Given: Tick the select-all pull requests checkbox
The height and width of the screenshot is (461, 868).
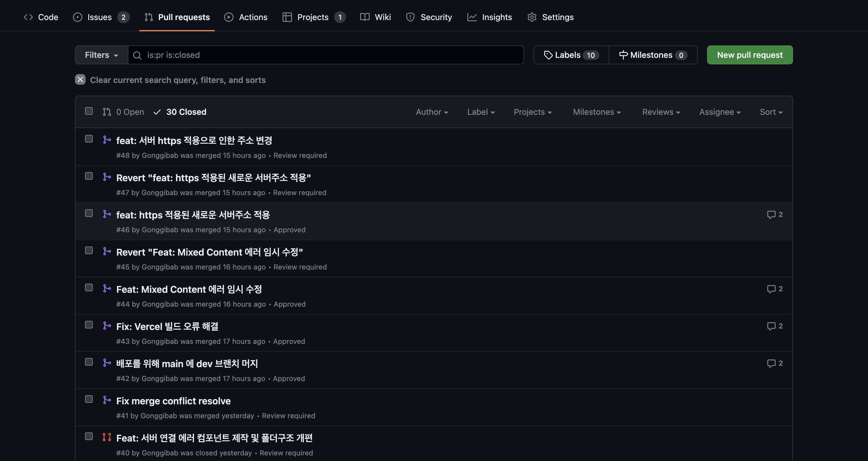Looking at the screenshot, I should tap(89, 111).
